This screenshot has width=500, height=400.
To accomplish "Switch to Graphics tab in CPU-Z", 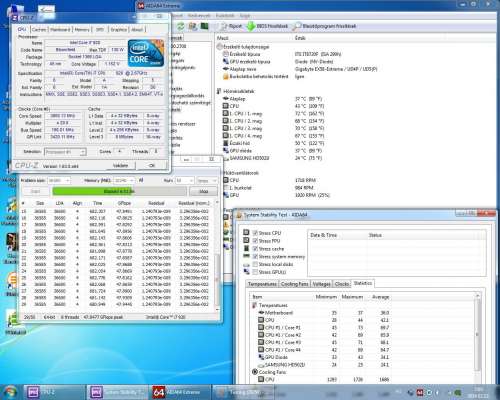I will click(119, 30).
